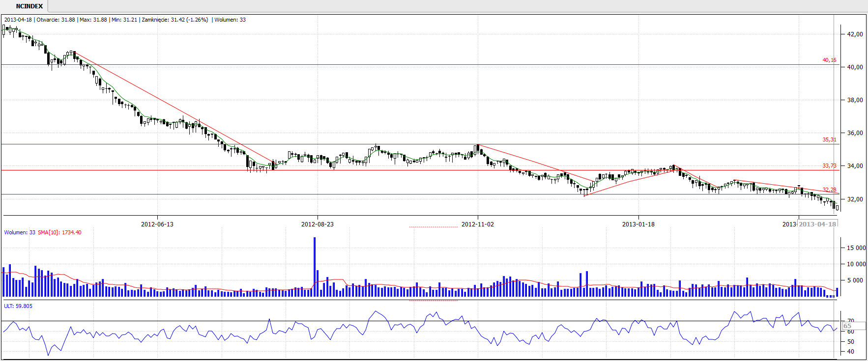This screenshot has height=361, width=868.
Task: Click the 2012-08-23 date on time axis
Action: (318, 224)
